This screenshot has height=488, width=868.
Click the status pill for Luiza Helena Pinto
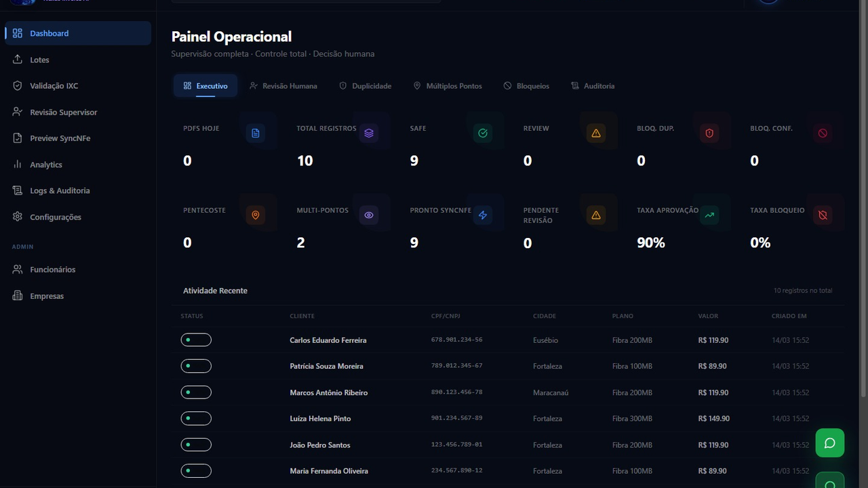coord(196,418)
